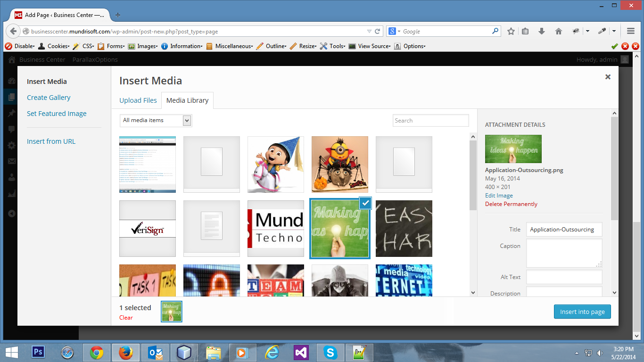Click the bookmark star icon
The image size is (644, 362).
511,32
